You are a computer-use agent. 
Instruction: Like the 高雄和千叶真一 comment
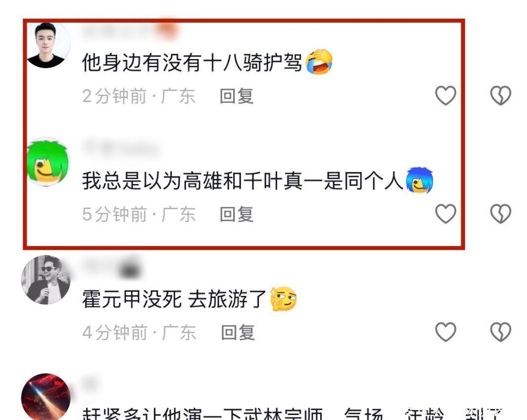coord(446,214)
